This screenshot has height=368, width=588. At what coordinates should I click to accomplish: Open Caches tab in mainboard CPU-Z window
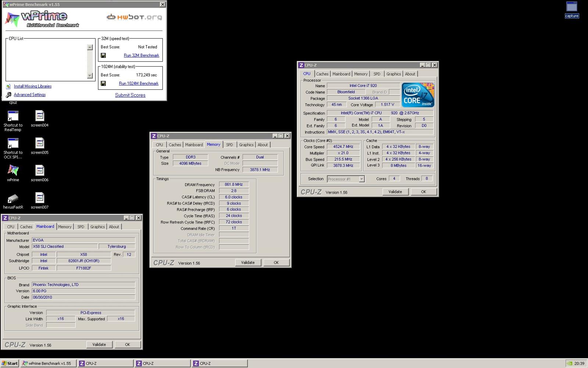26,227
